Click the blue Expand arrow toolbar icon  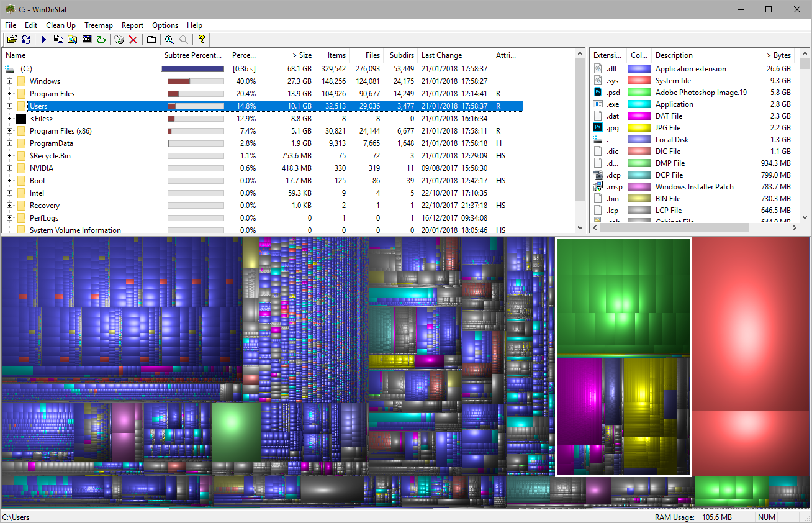click(44, 40)
